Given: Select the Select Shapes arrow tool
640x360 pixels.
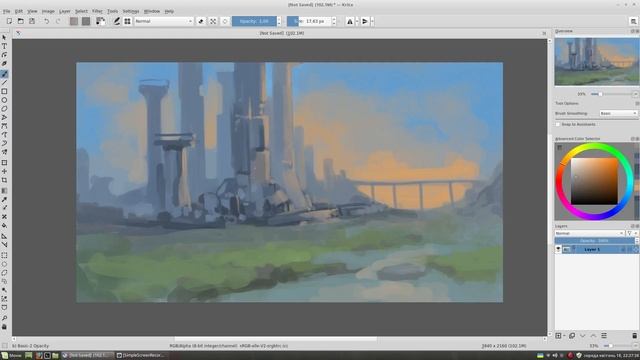Looking at the screenshot, I should [4, 37].
